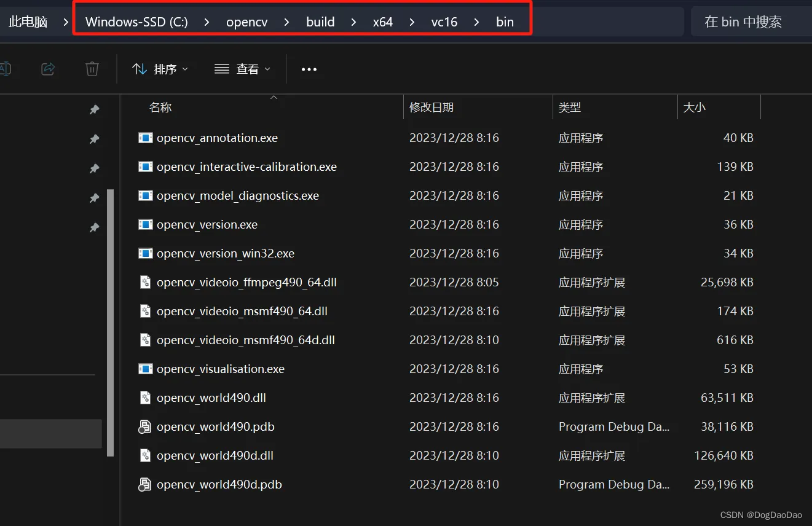Click the Delete trash can icon
Image resolution: width=812 pixels, height=526 pixels.
[92, 69]
